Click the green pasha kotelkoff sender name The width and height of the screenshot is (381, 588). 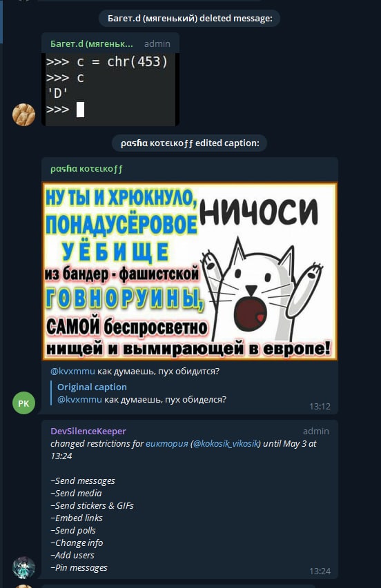point(86,169)
